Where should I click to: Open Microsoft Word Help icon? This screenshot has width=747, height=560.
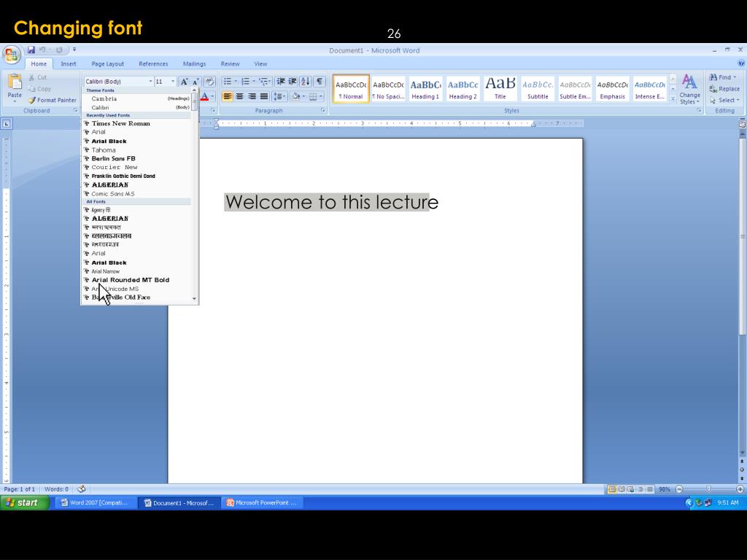[741, 63]
